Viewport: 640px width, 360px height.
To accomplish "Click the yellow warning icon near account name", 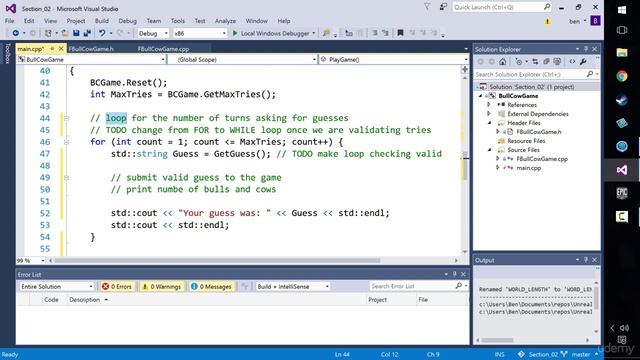I will click(547, 21).
